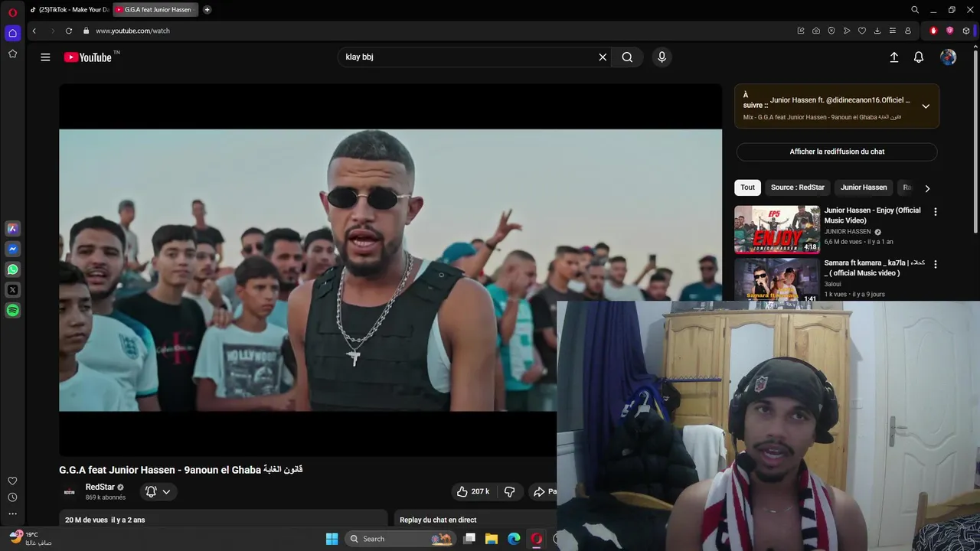Search open tabs with the title bar magnifier
Image resolution: width=980 pixels, height=551 pixels.
tap(914, 10)
